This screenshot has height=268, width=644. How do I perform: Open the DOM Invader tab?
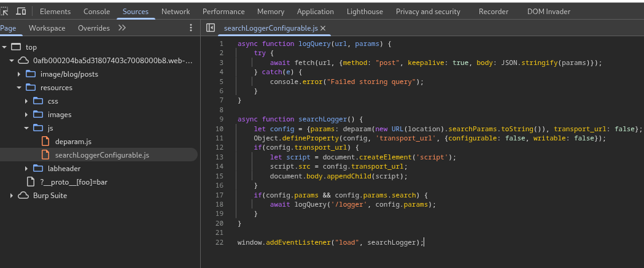click(x=548, y=11)
